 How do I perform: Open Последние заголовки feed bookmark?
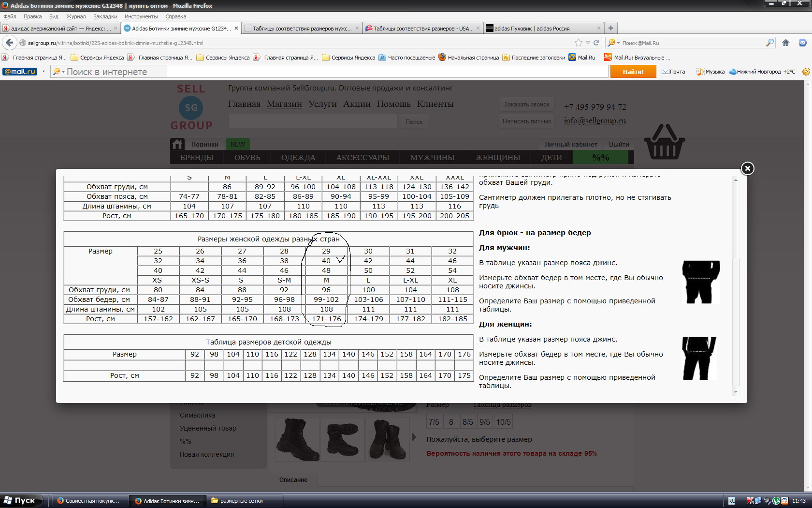pos(534,57)
